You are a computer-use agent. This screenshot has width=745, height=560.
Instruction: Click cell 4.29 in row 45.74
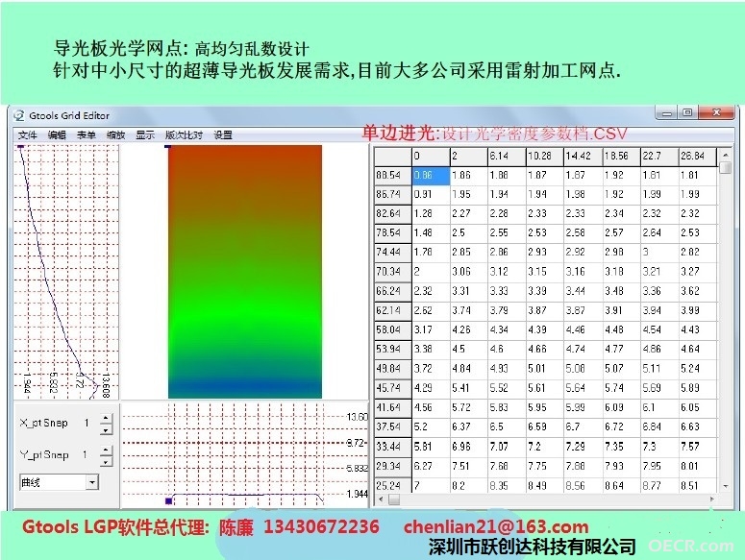pos(431,388)
